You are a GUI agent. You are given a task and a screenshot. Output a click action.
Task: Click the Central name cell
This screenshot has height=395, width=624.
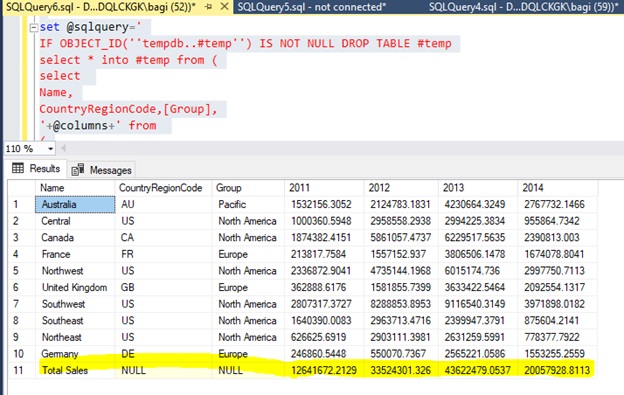[75, 221]
